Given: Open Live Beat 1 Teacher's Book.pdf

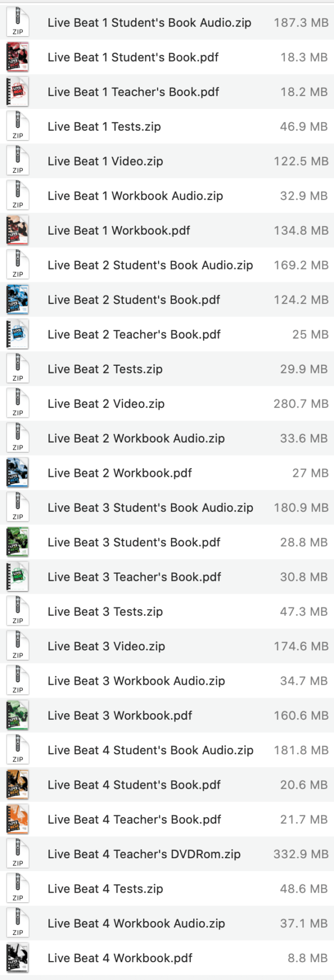Looking at the screenshot, I should (120, 92).
